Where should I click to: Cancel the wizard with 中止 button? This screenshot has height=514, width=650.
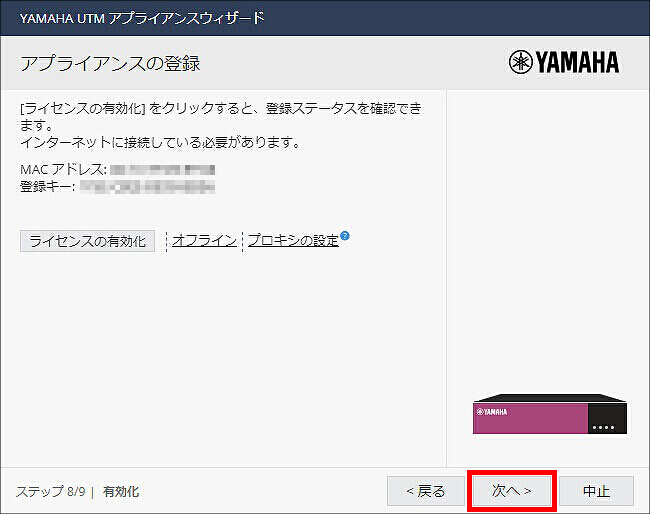point(597,491)
